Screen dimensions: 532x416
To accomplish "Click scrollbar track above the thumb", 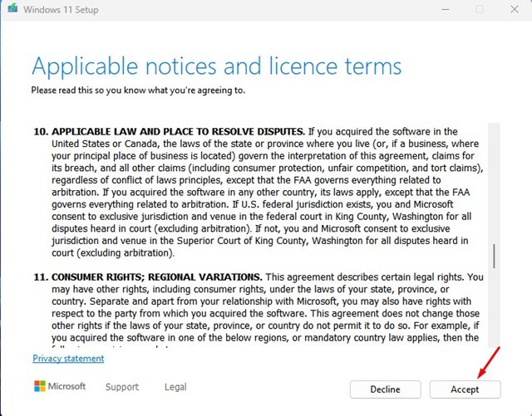I will click(494, 183).
